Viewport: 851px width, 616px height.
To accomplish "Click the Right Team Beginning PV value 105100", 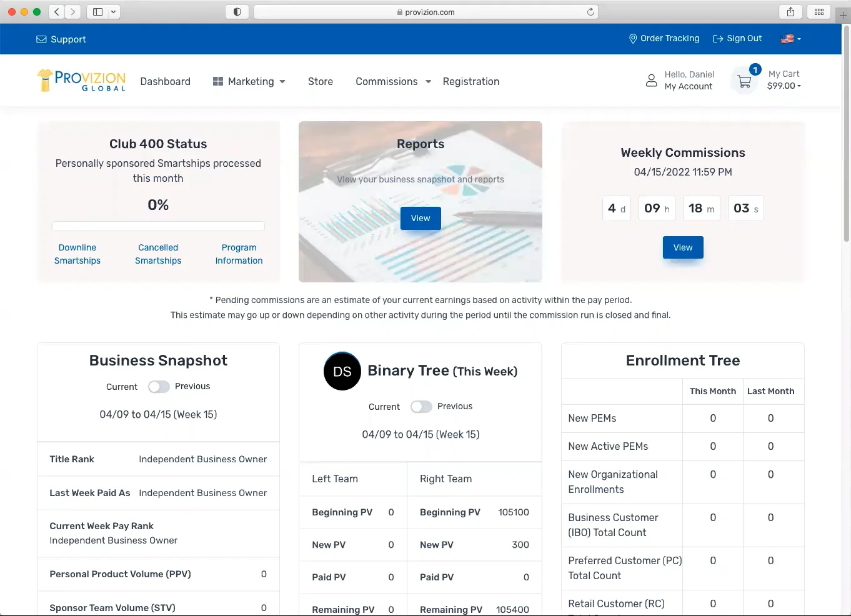I will 514,512.
